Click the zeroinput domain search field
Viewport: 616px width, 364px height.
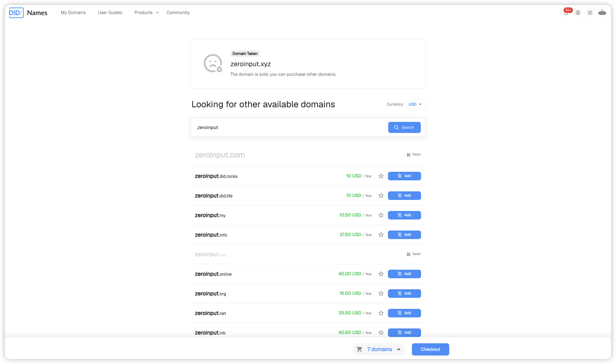(290, 127)
